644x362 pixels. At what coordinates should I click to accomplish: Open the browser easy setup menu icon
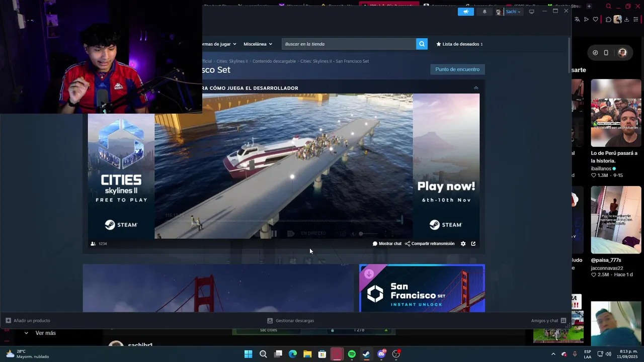[x=636, y=20]
